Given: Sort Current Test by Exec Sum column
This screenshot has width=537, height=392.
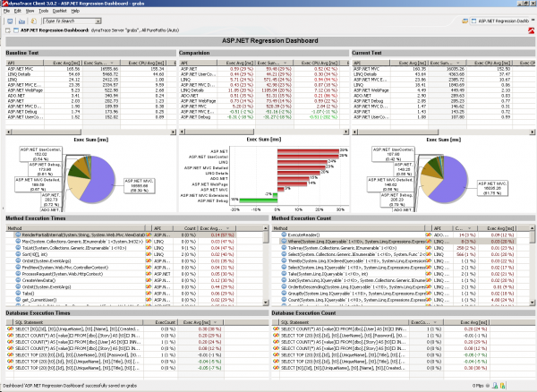Looking at the screenshot, I should [x=448, y=63].
